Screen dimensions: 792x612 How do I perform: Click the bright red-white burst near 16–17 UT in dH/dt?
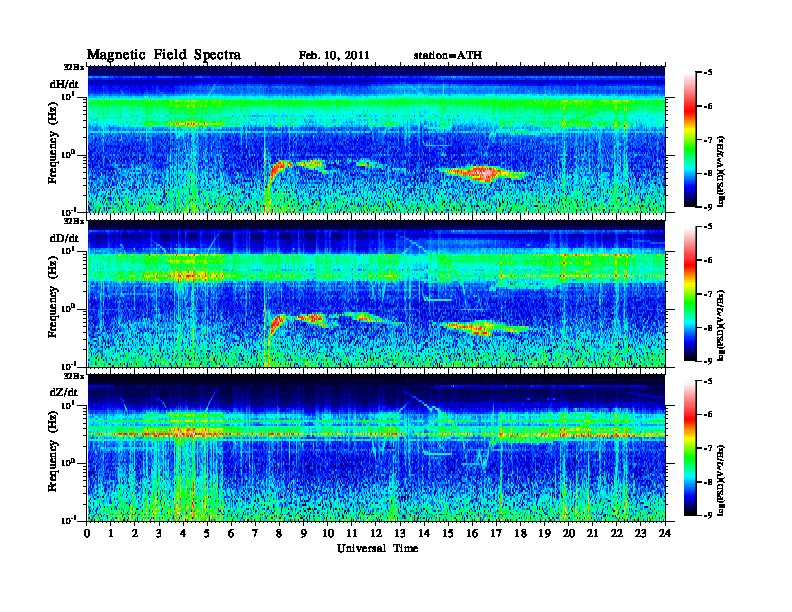tap(482, 173)
